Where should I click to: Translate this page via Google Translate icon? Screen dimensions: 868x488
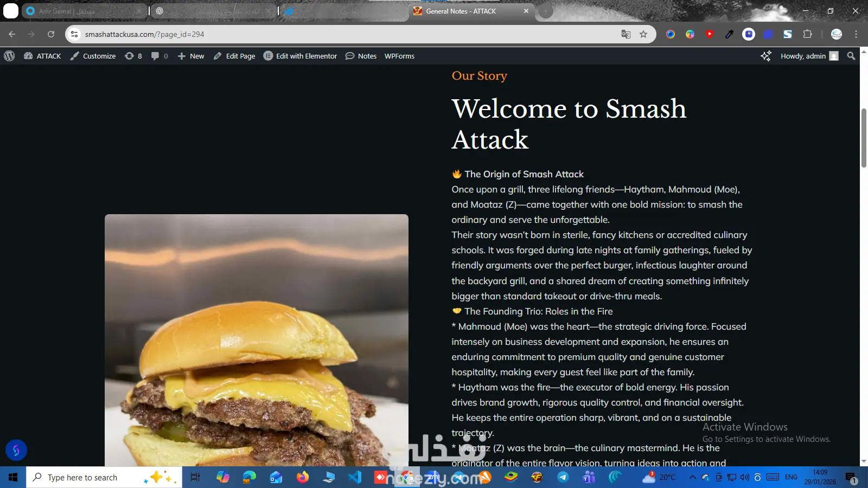(x=626, y=34)
